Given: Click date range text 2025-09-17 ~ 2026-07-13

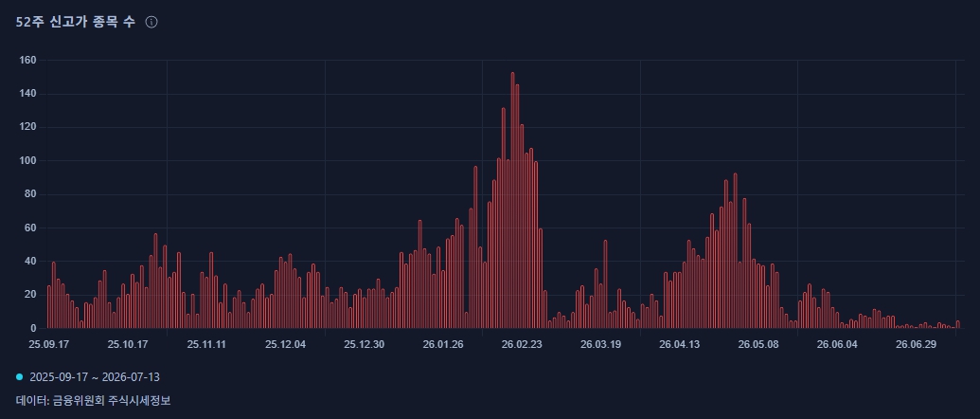Looking at the screenshot, I should coord(95,377).
